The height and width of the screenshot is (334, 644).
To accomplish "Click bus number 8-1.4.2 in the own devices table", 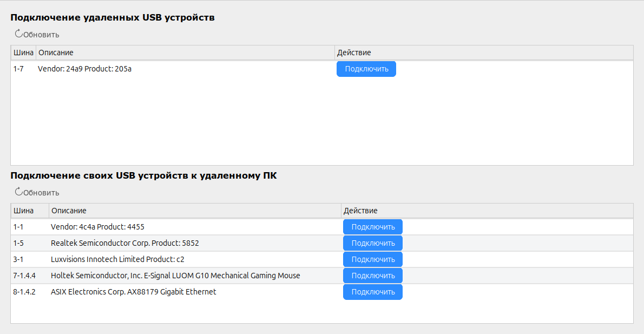I will click(x=24, y=292).
